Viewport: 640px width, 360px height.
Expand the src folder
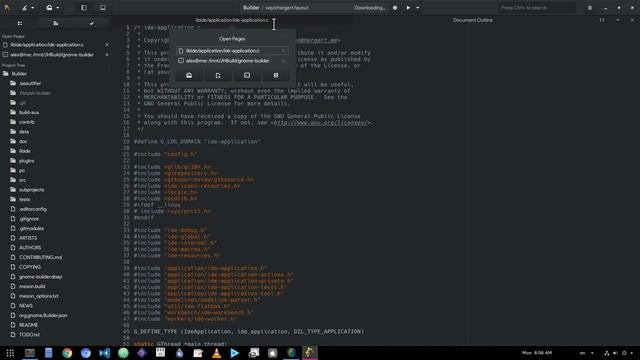click(22, 180)
